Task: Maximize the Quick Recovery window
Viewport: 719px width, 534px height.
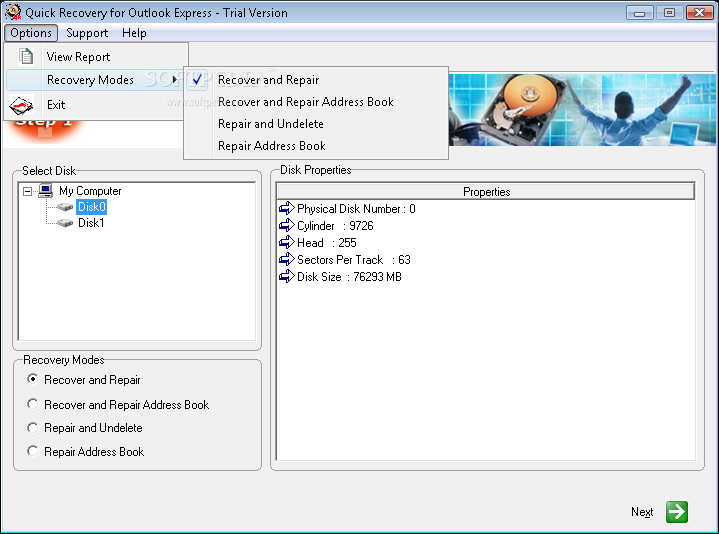Action: [x=669, y=13]
